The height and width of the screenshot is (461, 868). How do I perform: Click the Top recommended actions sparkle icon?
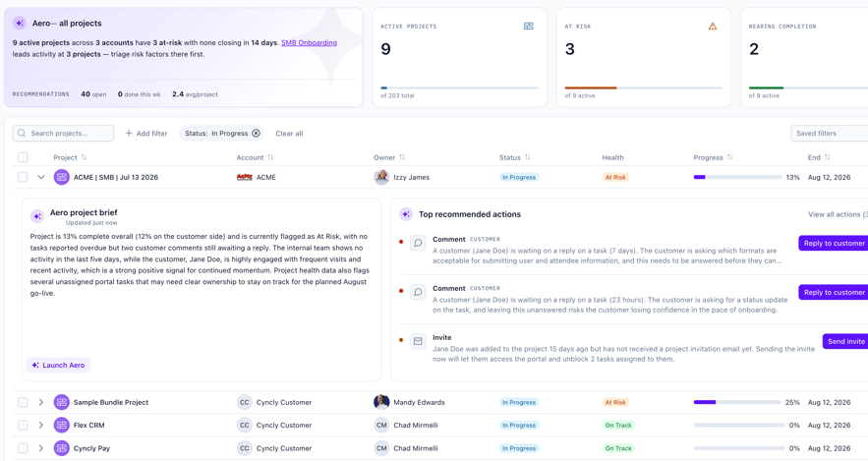tap(406, 214)
